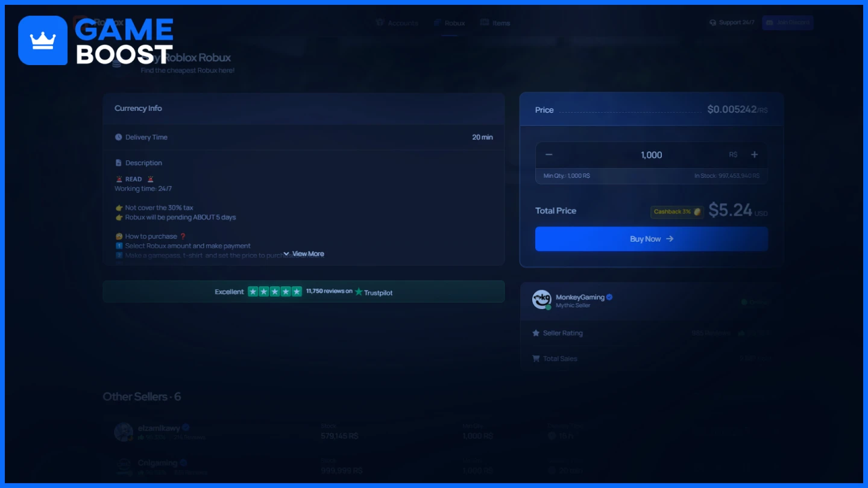The width and height of the screenshot is (868, 488).
Task: Click MonkeyGaming's blue verified badge
Action: [609, 297]
